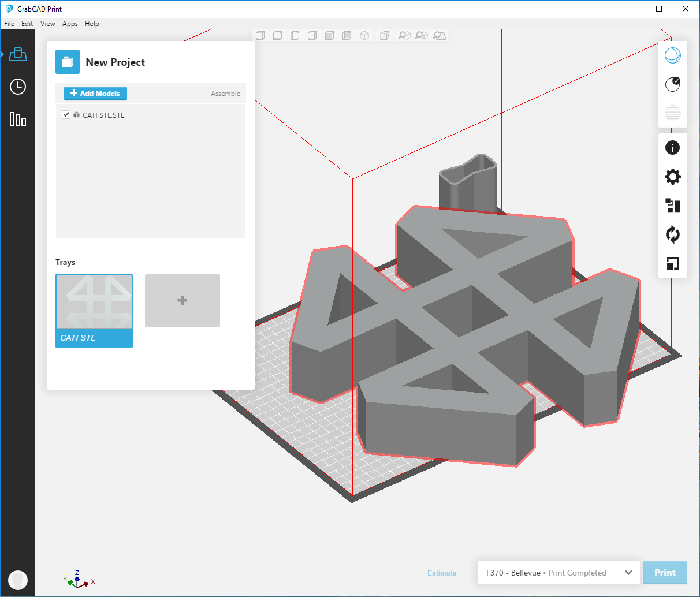Select the first cube view preset in toolbar
This screenshot has height=597, width=700.
point(260,36)
